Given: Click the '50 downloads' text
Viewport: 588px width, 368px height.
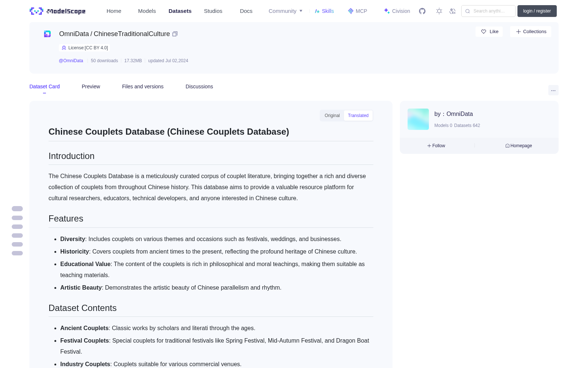Looking at the screenshot, I should pyautogui.click(x=104, y=61).
